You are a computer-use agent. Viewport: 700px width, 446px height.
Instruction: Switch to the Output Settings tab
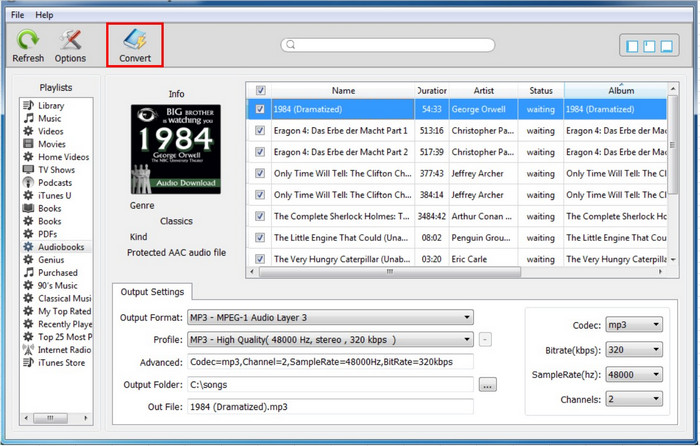(152, 292)
